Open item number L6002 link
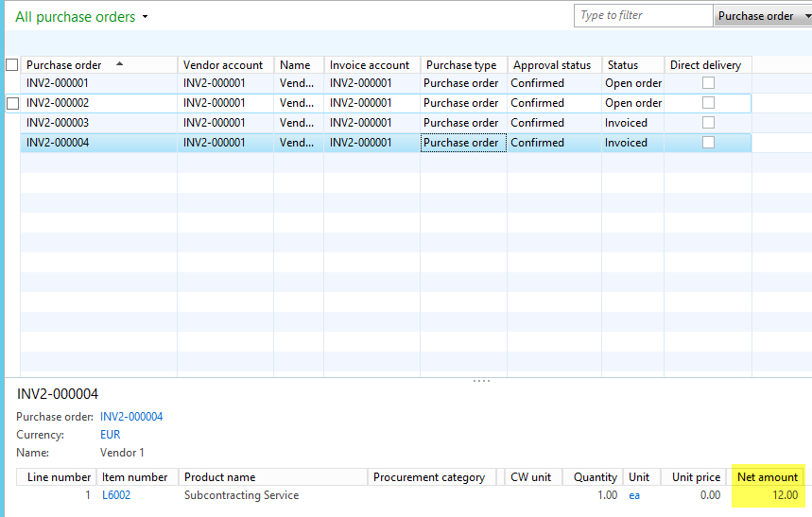The height and width of the screenshot is (517, 812). point(116,495)
